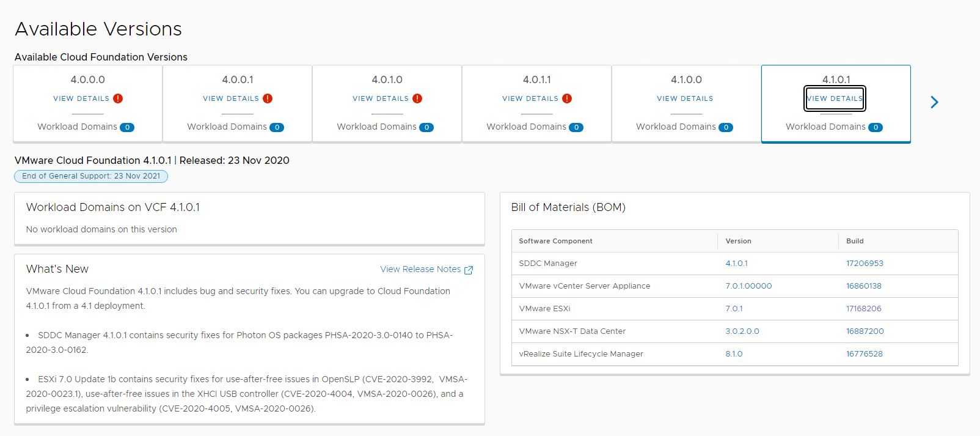Open the View Release Notes link

click(420, 269)
